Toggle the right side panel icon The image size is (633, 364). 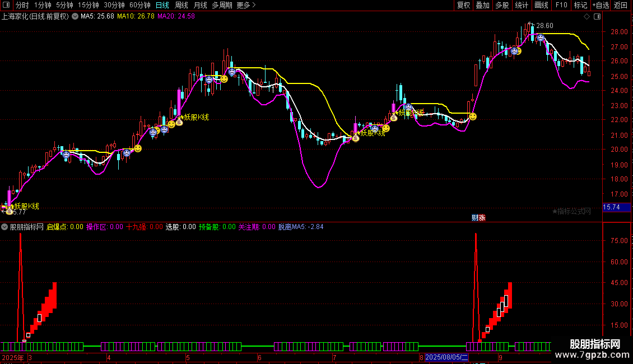pyautogui.click(x=597, y=17)
